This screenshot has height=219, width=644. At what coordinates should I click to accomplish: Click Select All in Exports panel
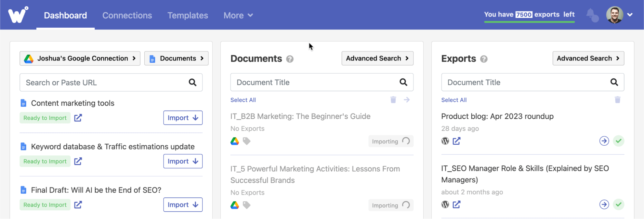[x=454, y=100]
